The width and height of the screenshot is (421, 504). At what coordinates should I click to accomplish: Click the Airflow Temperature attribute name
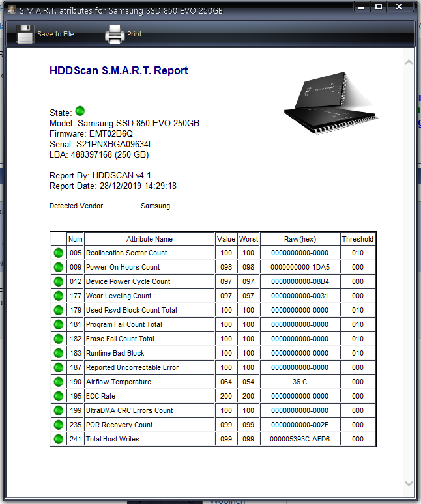click(119, 382)
